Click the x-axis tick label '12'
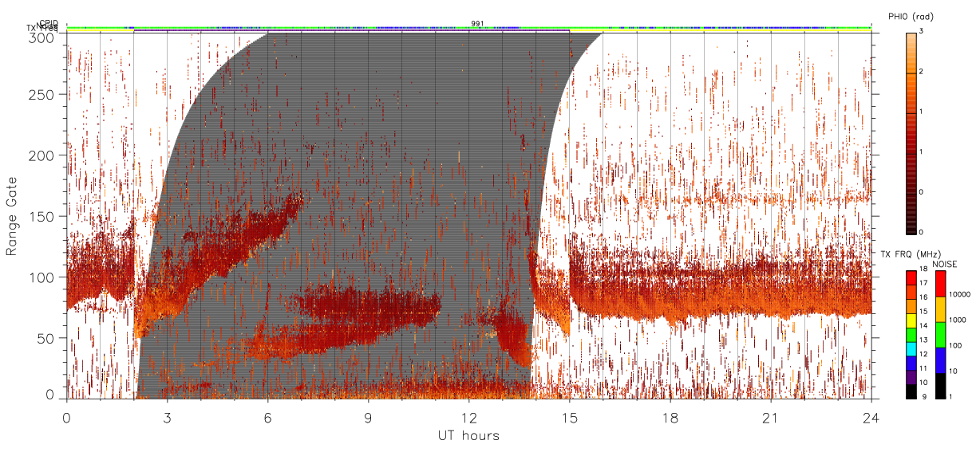 click(468, 417)
